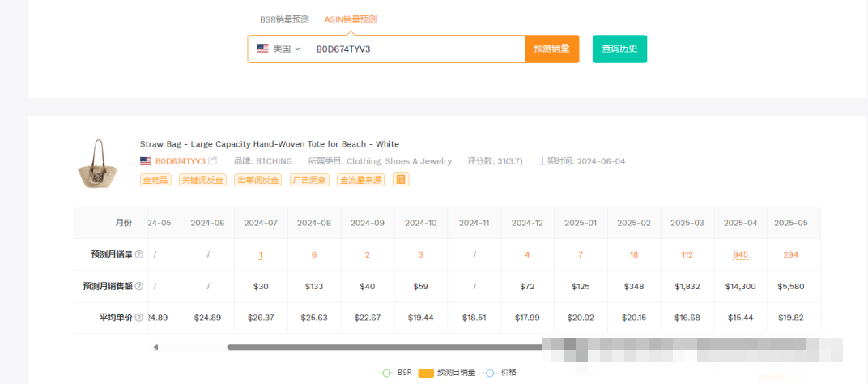Click the underlined 945 sales value
This screenshot has height=384, width=868.
(x=740, y=255)
